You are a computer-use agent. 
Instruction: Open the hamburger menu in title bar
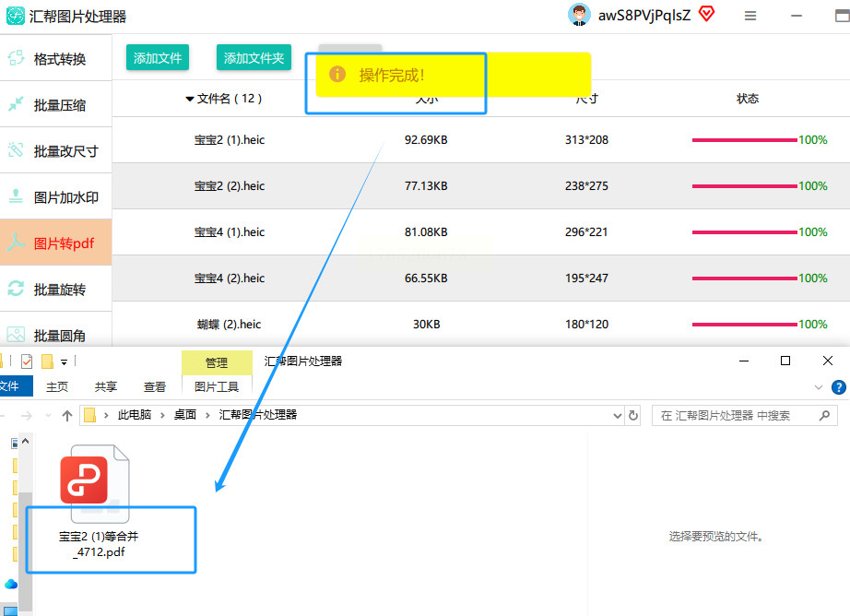[750, 16]
